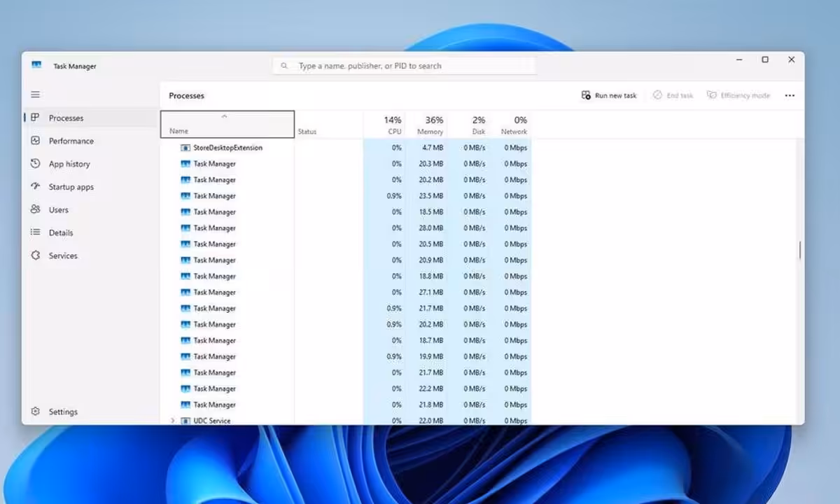Image resolution: width=840 pixels, height=504 pixels.
Task: Click the End task button
Action: point(673,95)
